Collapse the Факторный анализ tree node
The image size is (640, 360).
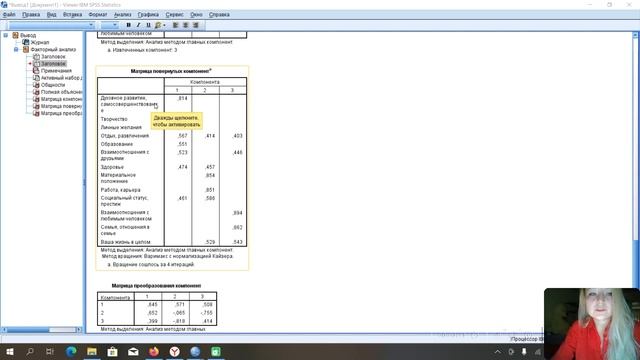click(x=16, y=49)
